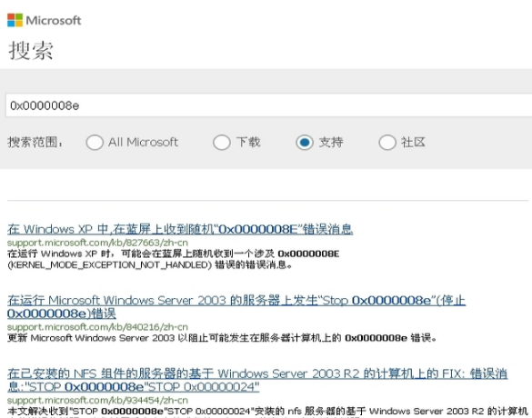This screenshot has width=532, height=418.
Task: Open the NFS Windows Server 2003 R2 FIX result
Action: tap(257, 380)
